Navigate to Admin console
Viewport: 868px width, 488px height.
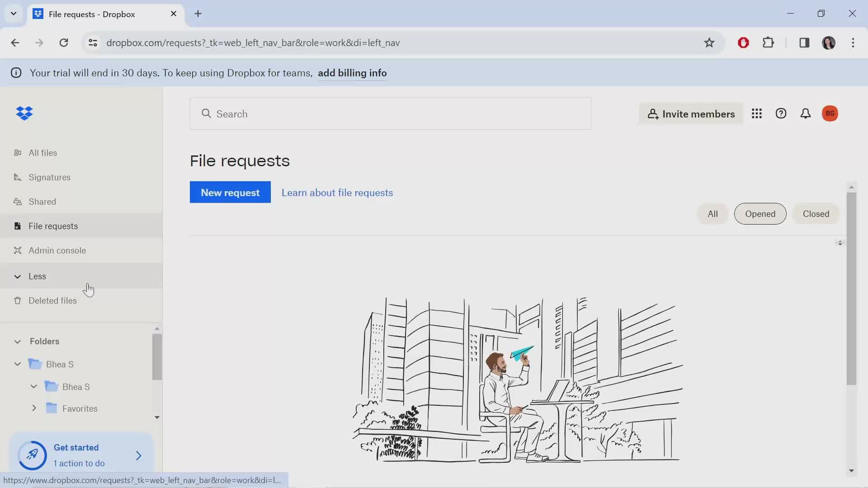(x=57, y=250)
